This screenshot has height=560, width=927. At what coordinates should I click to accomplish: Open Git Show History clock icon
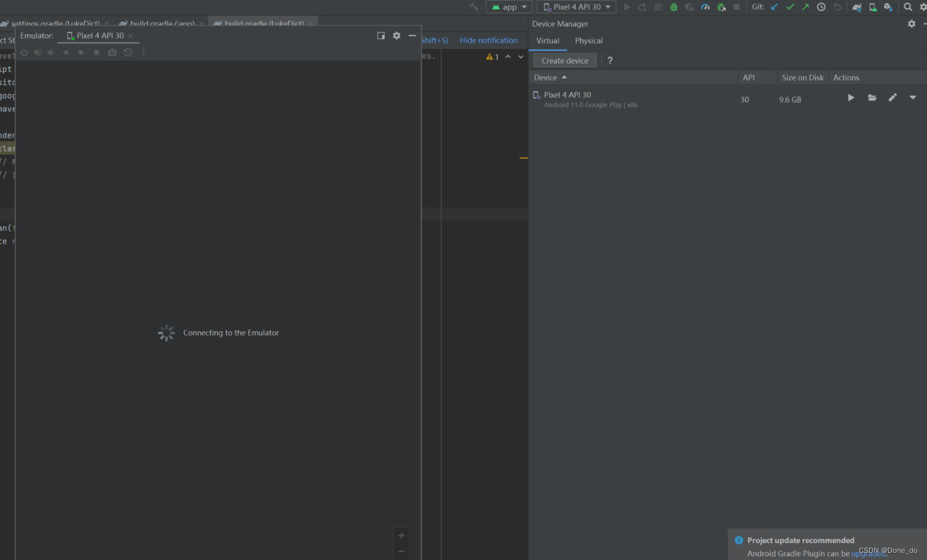(x=821, y=7)
